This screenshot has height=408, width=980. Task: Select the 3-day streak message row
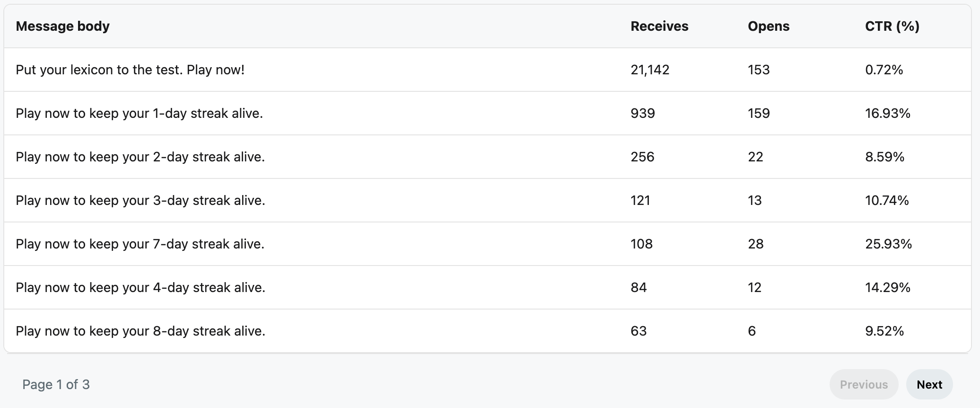click(487, 200)
